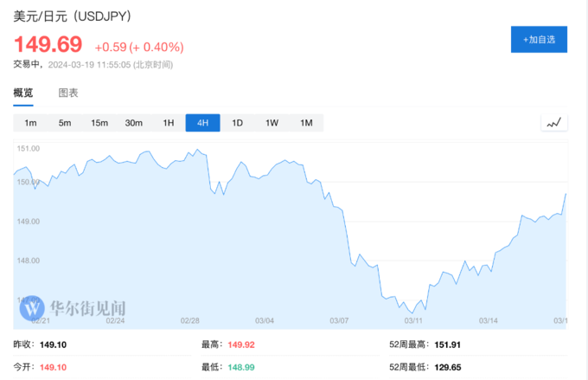Screen dimensions: 588x380
Task: Select the 1m timeframe
Action: click(31, 123)
